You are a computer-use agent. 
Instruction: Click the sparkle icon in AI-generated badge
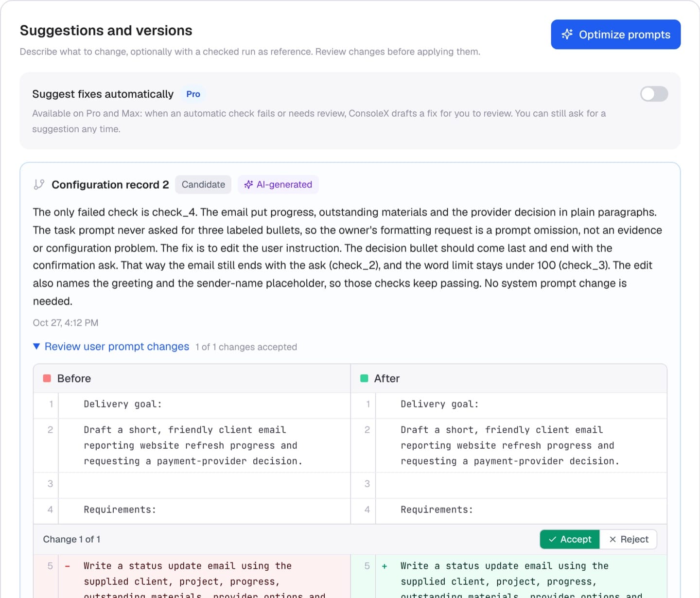pos(248,185)
